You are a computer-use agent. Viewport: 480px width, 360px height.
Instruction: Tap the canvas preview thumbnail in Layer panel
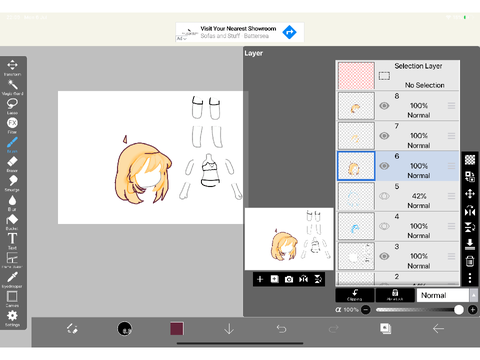pyautogui.click(x=289, y=239)
